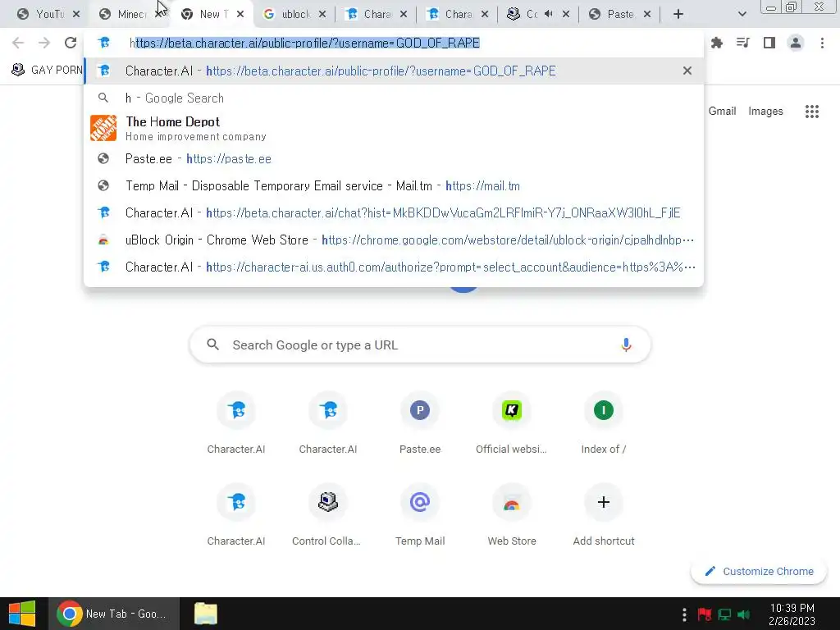Screen dimensions: 840x630
Task: Open network status tray icon
Action: 725,614
